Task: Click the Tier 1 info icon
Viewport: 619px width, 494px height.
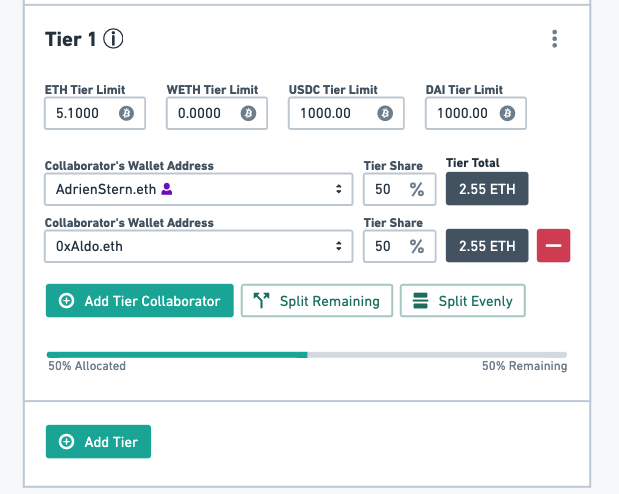Action: (x=113, y=39)
